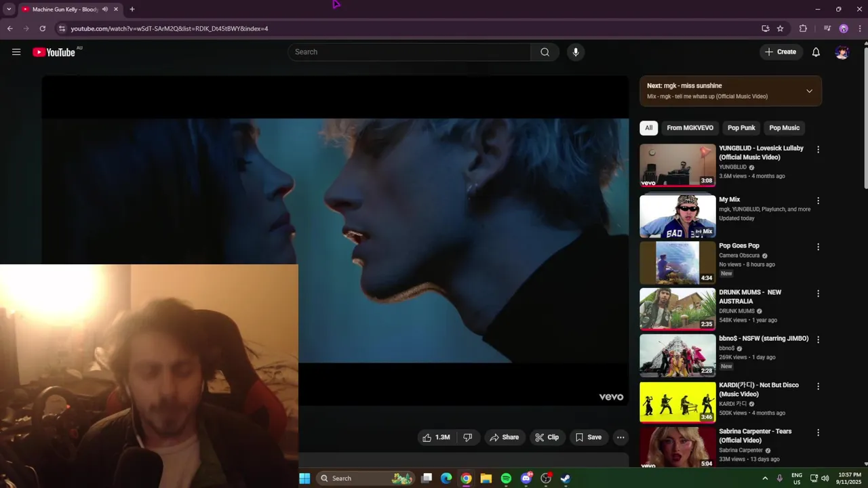Screen dimensions: 868x488
Task: Open Windows Start menu
Action: click(x=304, y=479)
